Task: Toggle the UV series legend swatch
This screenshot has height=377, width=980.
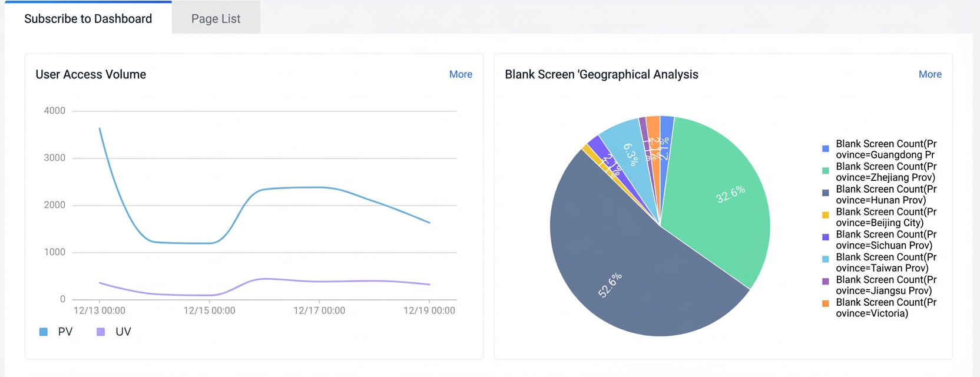Action: point(101,332)
